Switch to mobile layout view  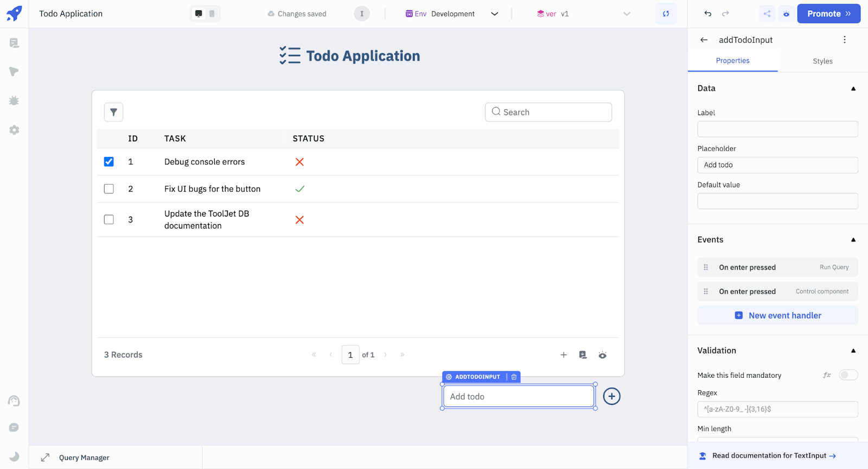(x=212, y=14)
